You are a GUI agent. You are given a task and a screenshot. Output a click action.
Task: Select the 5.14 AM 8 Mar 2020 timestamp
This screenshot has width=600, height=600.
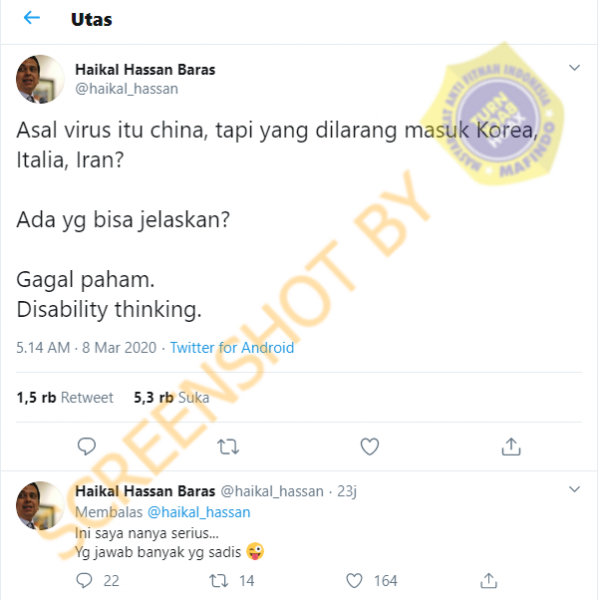pyautogui.click(x=86, y=347)
